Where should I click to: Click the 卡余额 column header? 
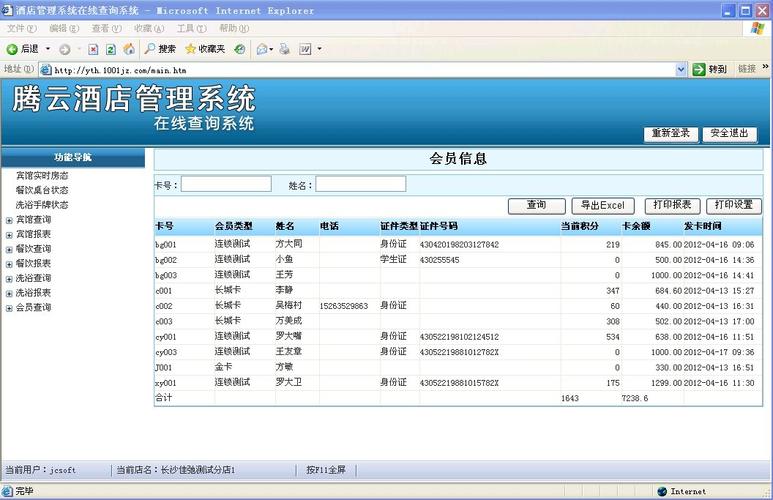[x=636, y=226]
